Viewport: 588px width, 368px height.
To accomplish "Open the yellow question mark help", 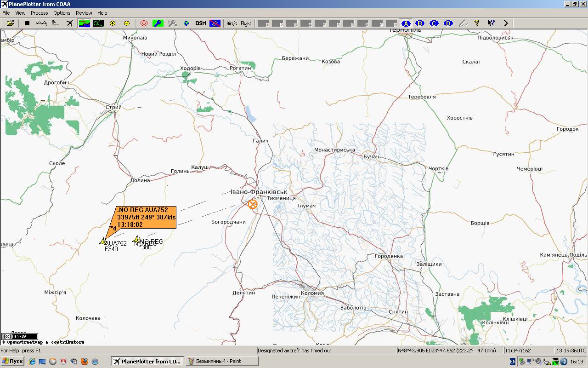I will coord(477,23).
